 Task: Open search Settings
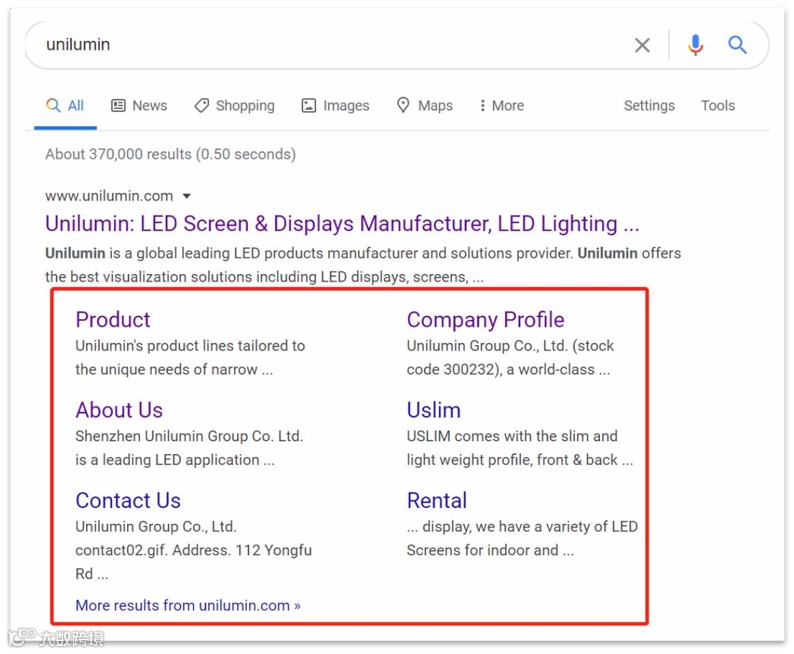point(649,105)
